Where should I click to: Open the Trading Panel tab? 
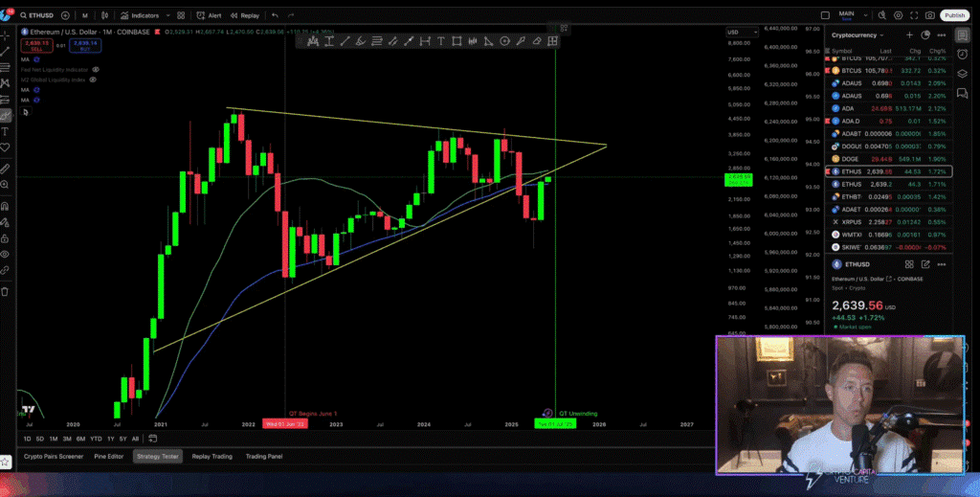coord(264,457)
